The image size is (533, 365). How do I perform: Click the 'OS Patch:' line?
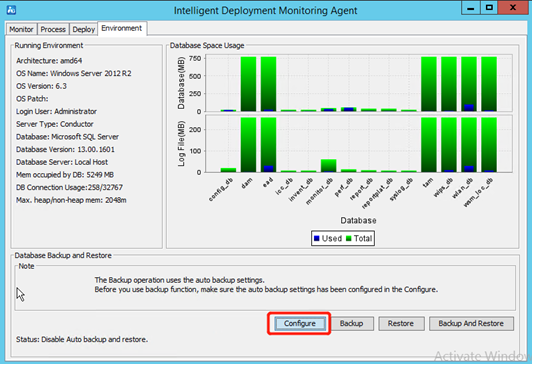(x=32, y=99)
